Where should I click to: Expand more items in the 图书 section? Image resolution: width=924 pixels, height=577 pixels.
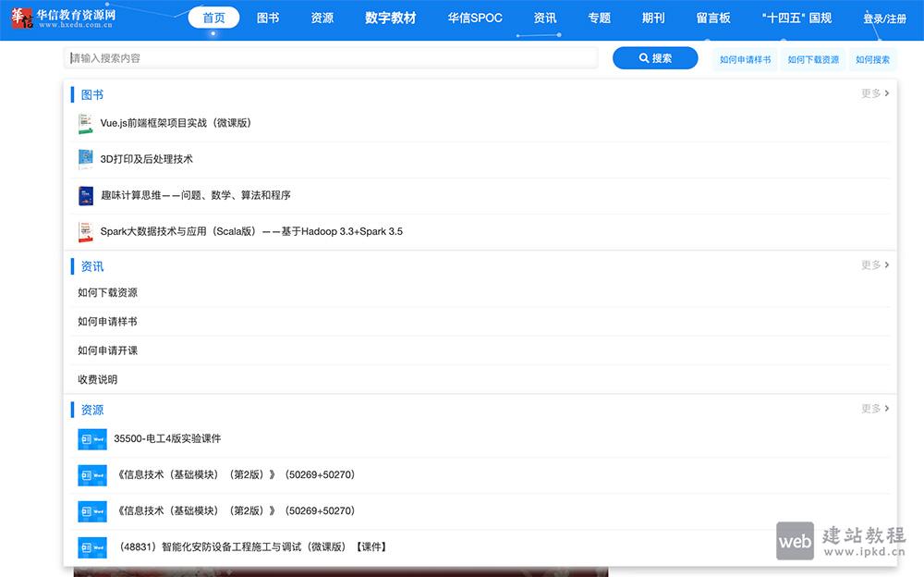[874, 93]
